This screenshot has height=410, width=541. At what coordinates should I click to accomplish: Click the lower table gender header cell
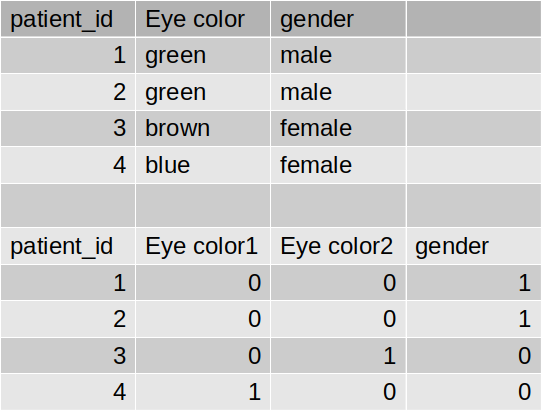click(x=474, y=246)
